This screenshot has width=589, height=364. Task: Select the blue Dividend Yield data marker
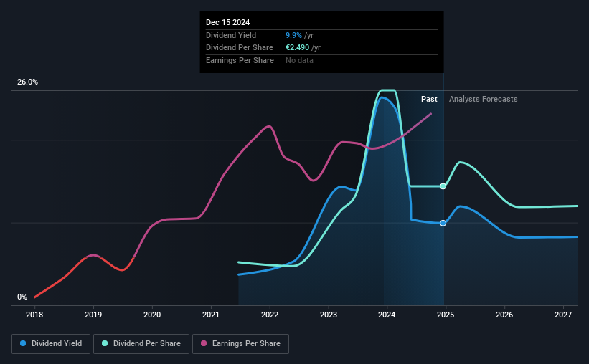tap(443, 223)
